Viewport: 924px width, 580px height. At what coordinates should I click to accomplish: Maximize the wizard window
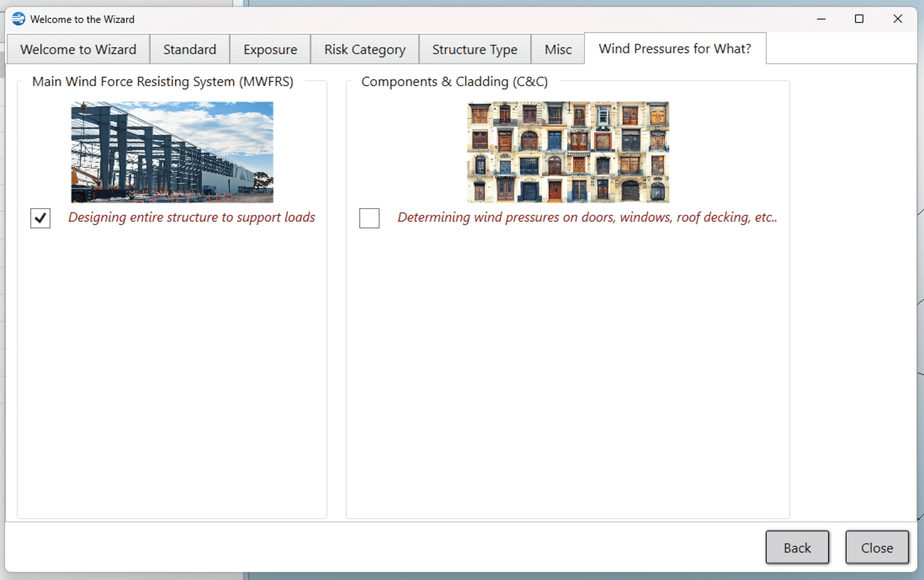pos(859,19)
